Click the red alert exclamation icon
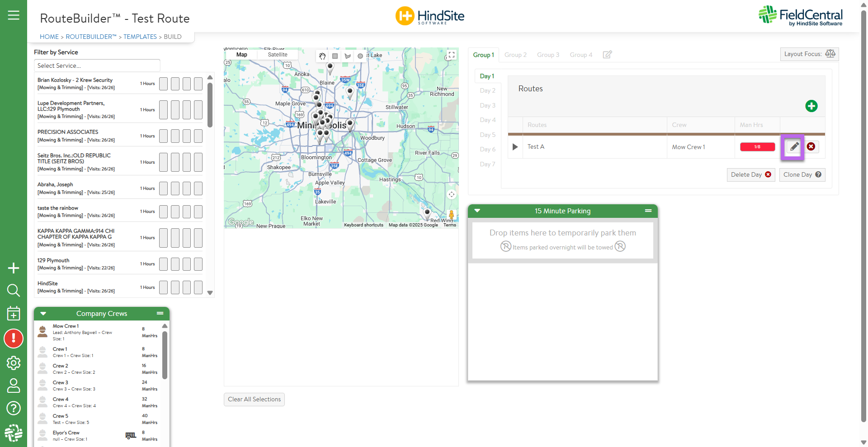This screenshot has width=868, height=447. tap(14, 338)
